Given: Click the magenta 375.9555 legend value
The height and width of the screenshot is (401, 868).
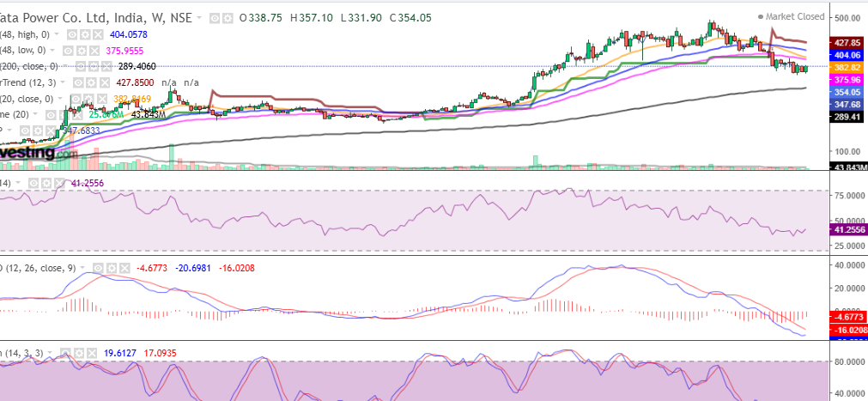Looking at the screenshot, I should coord(124,51).
